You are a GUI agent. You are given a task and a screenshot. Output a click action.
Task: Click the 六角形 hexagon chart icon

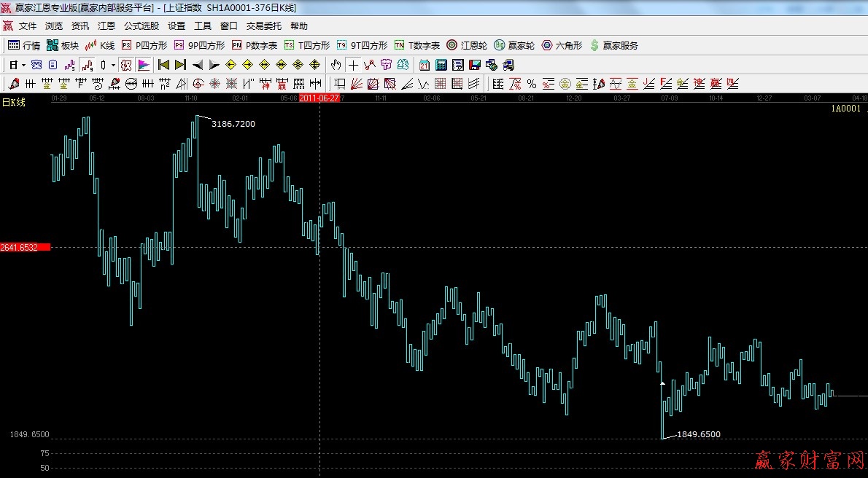tap(562, 45)
